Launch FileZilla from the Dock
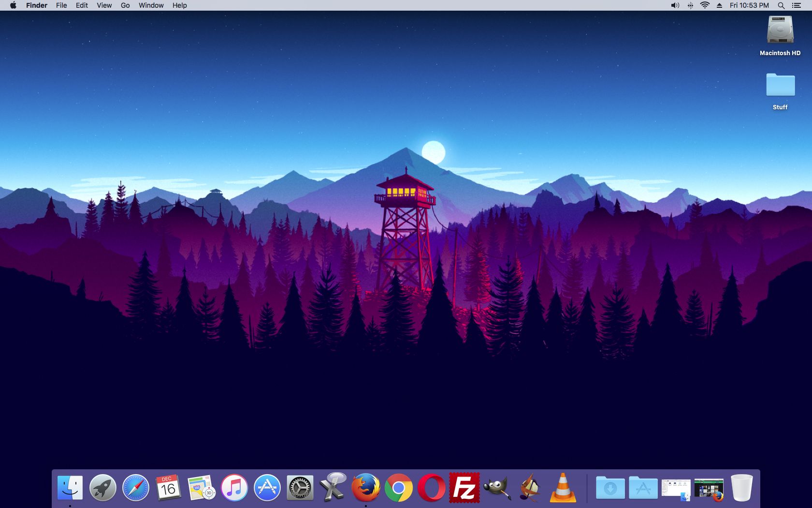This screenshot has height=508, width=812. 464,487
